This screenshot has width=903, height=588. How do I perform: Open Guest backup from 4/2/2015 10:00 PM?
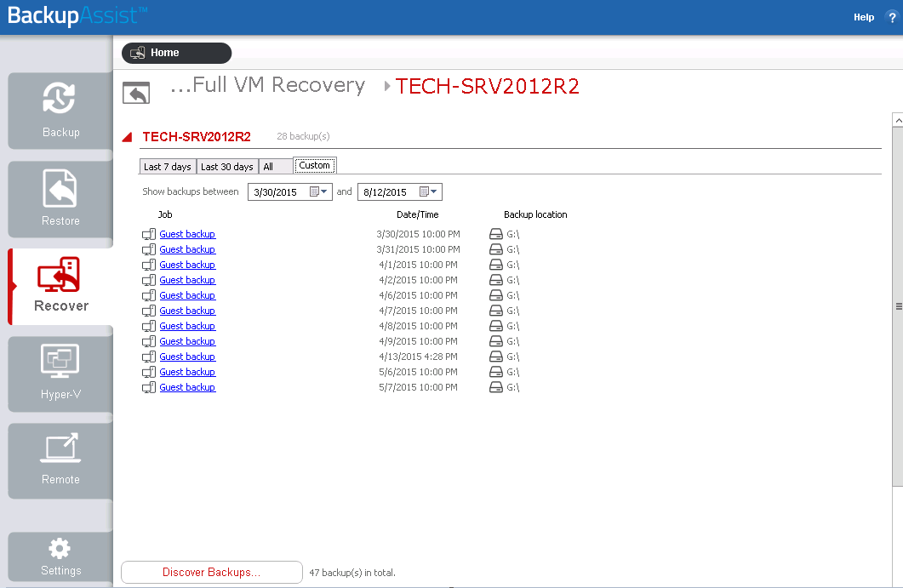(187, 280)
